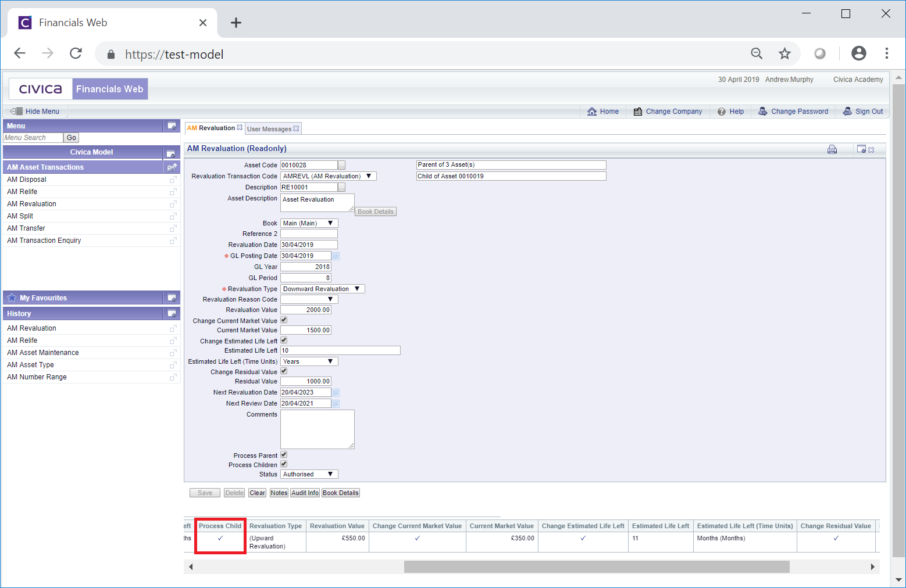Click Sign Out
This screenshot has width=906, height=588.
(863, 112)
